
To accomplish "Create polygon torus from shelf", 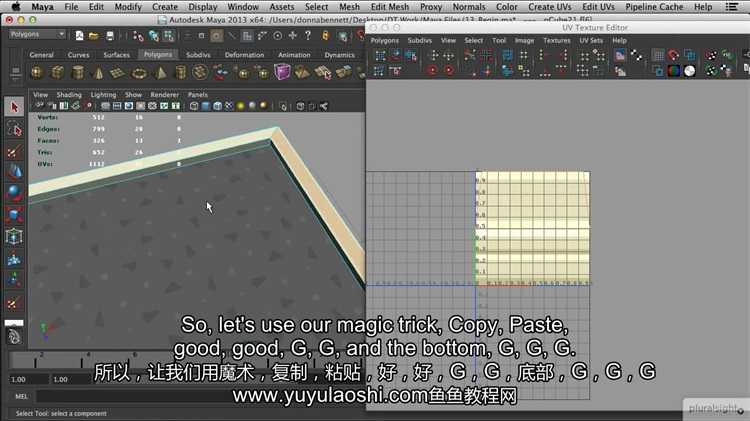I will coord(139,73).
